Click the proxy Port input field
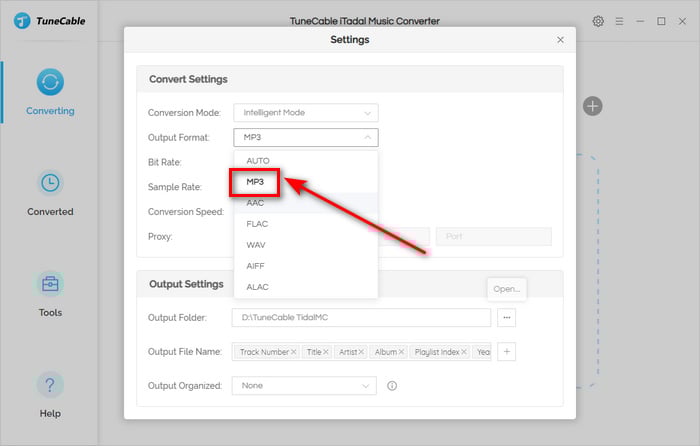Screen dimensions: 700x446 click(494, 236)
